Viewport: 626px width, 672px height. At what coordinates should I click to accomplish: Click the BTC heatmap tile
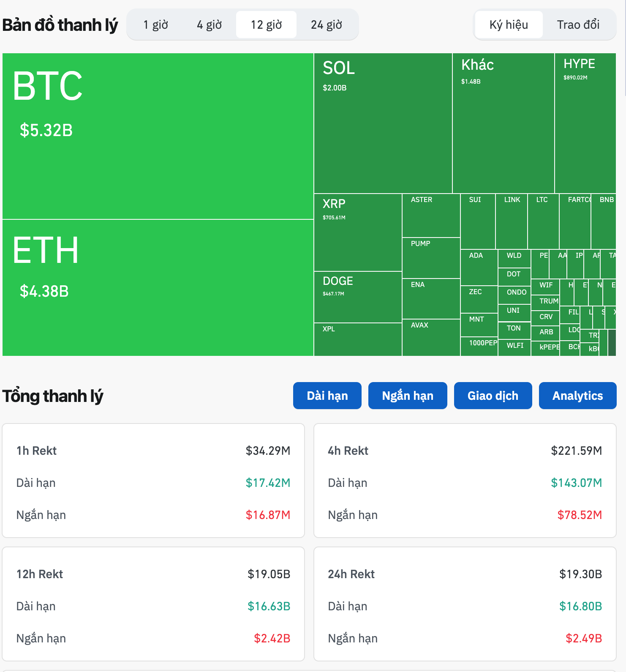(158, 136)
